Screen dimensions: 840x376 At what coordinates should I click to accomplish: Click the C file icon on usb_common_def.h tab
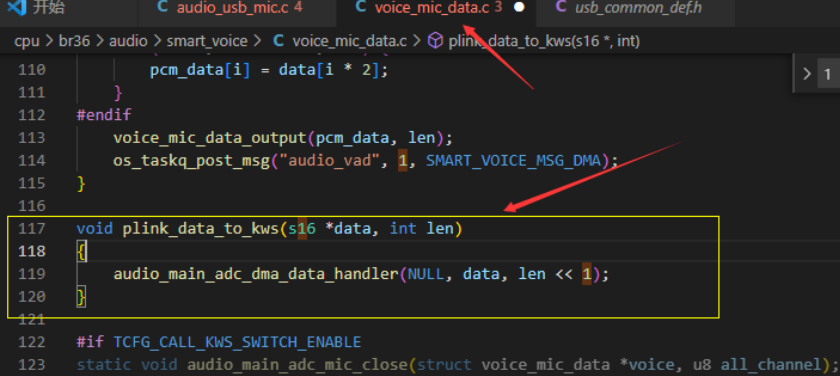[561, 7]
